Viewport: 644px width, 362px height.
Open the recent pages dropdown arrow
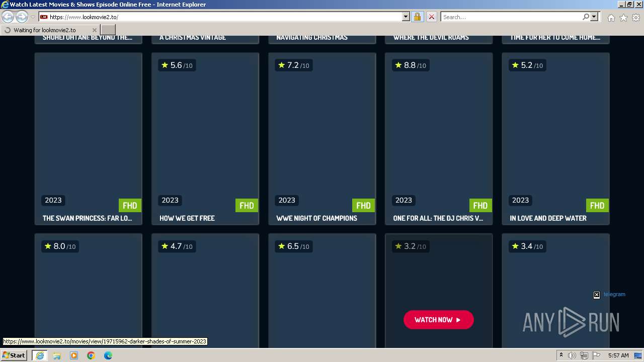[33, 17]
